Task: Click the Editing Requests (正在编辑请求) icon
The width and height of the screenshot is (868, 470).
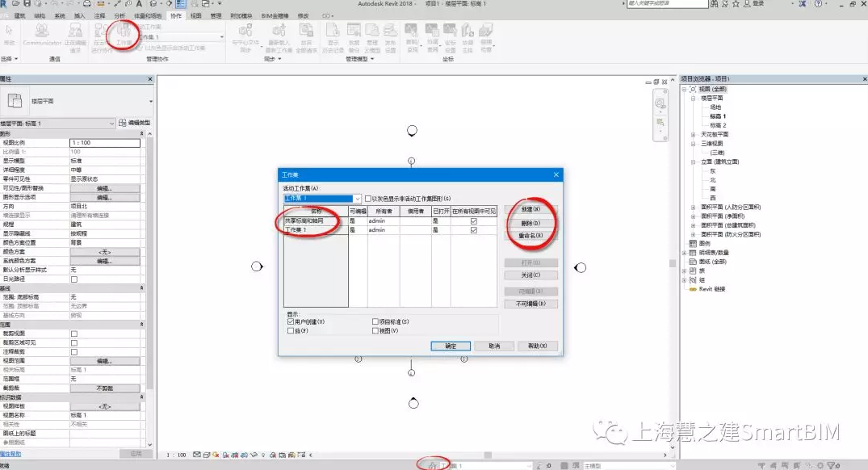Action: click(75, 31)
